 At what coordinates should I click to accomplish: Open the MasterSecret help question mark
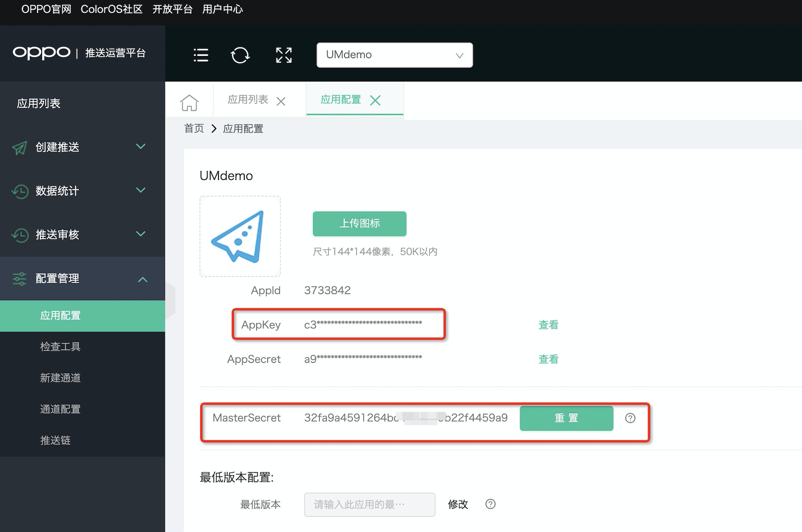pos(630,418)
